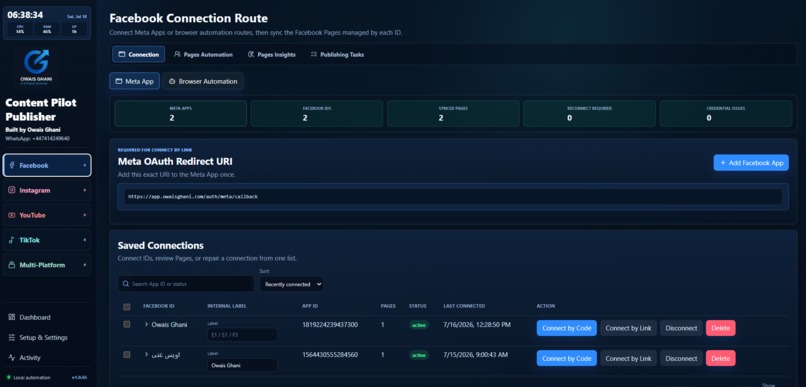Image resolution: width=806 pixels, height=387 pixels.
Task: Tick the checkbox for the اویس غنی row
Action: click(x=126, y=355)
